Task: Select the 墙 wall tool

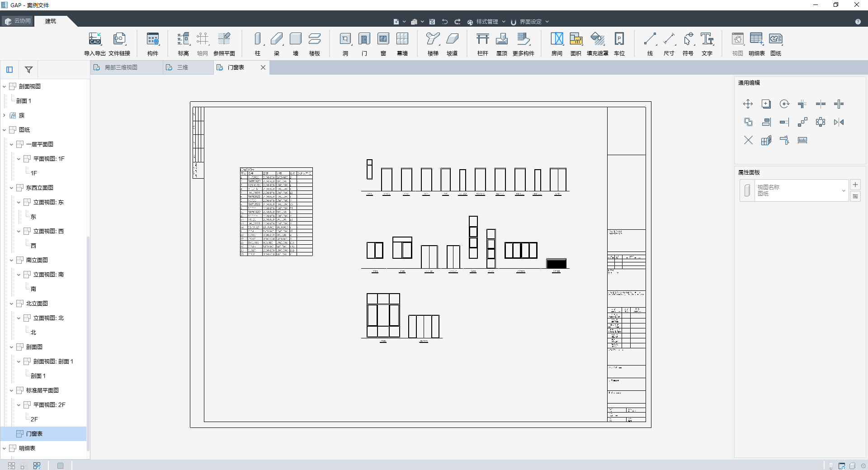Action: 296,44
